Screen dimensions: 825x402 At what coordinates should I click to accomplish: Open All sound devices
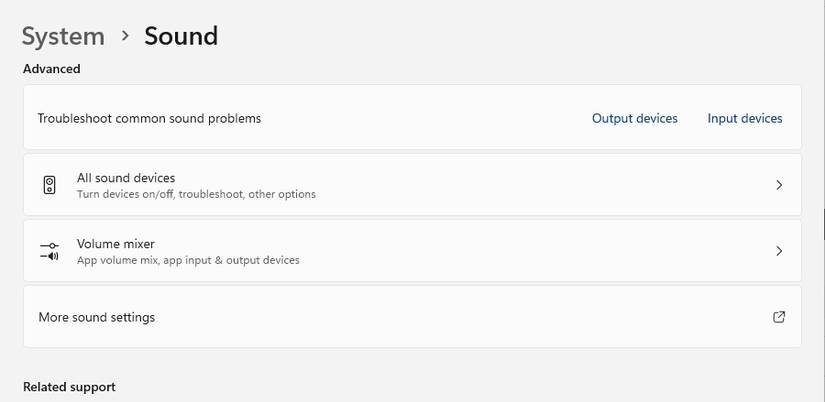pyautogui.click(x=126, y=178)
